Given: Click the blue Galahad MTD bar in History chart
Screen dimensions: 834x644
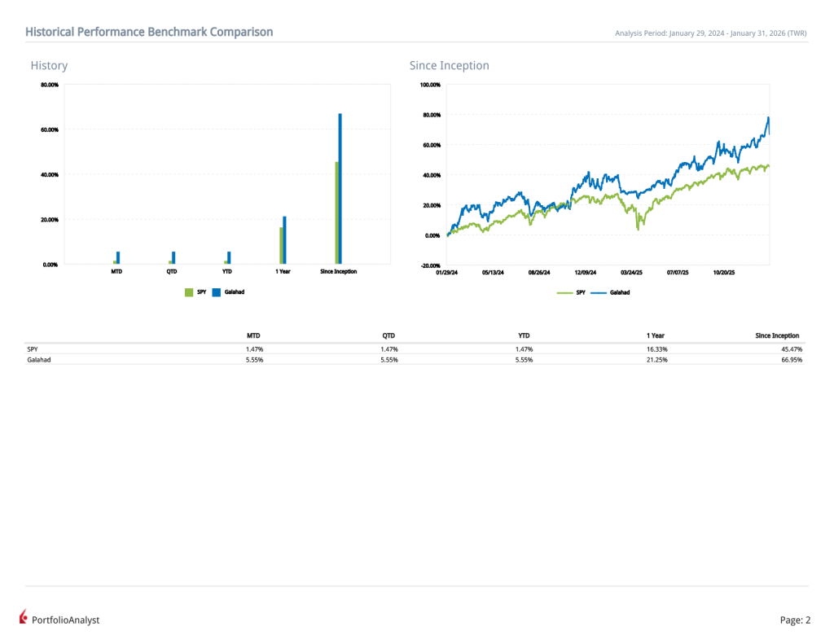Looking at the screenshot, I should pyautogui.click(x=118, y=257).
